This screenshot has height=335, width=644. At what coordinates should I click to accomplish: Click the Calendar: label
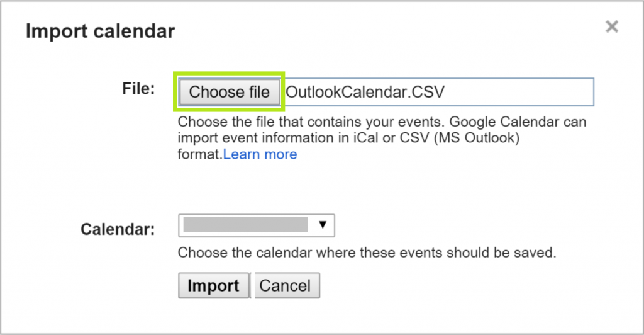[x=118, y=229]
